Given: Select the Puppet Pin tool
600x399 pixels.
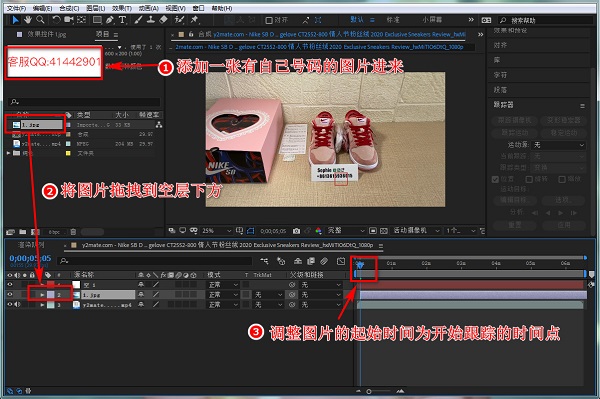Looking at the screenshot, I should click(194, 20).
